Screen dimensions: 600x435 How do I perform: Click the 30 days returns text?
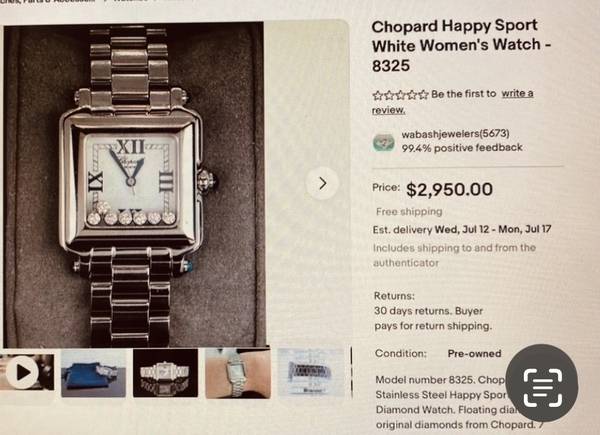(433, 318)
